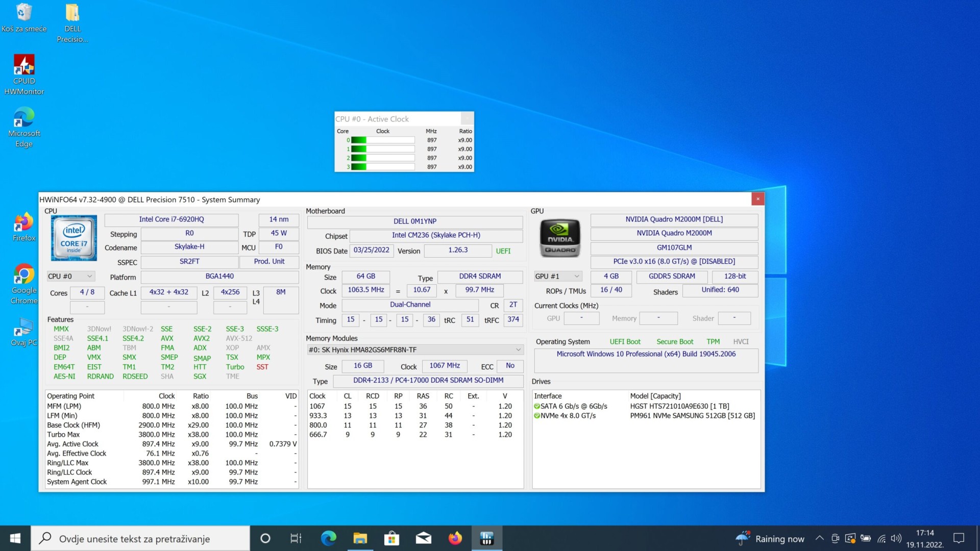Click the GM107GLM GPU codename field
980x551 pixels.
click(674, 247)
